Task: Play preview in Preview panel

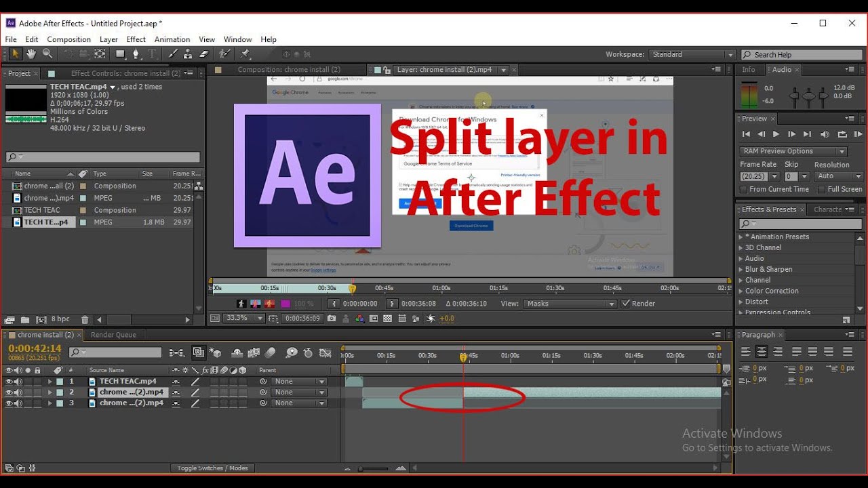Action: pyautogui.click(x=776, y=134)
